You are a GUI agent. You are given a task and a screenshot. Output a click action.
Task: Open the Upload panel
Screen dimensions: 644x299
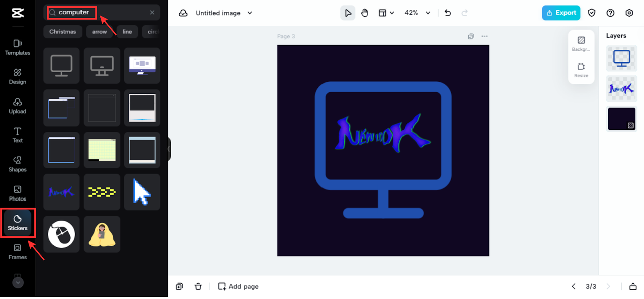(17, 106)
